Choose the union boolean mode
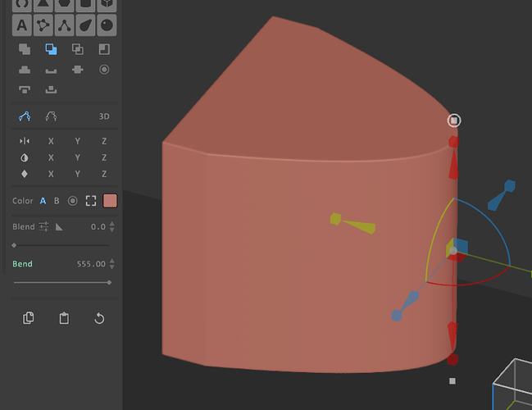532x410 pixels. [x=25, y=49]
